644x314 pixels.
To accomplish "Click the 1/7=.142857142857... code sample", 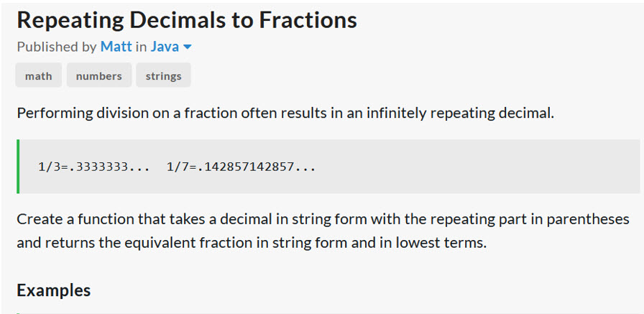I will click(241, 167).
